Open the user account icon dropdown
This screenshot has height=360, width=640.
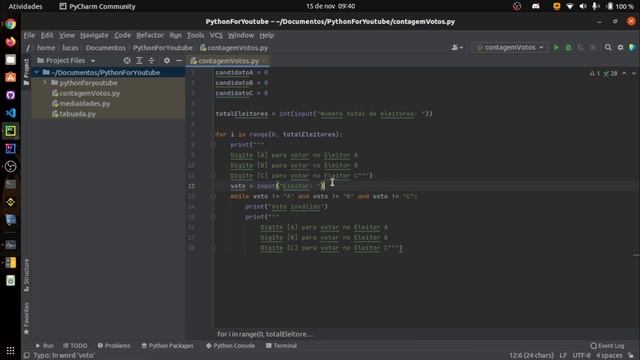(457, 48)
